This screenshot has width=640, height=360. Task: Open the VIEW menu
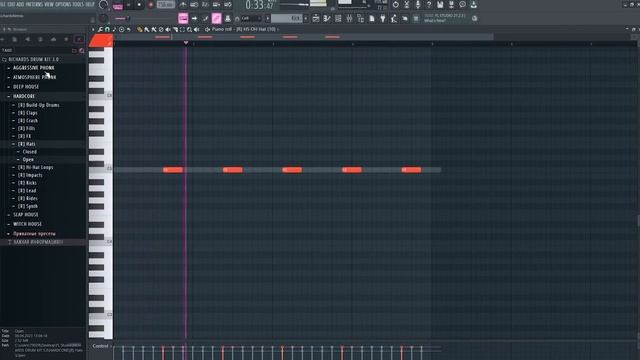point(49,4)
